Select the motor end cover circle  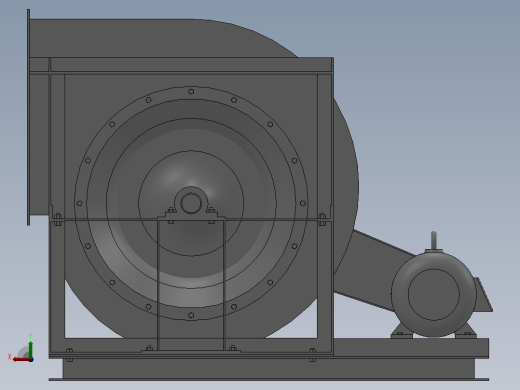coord(434,295)
